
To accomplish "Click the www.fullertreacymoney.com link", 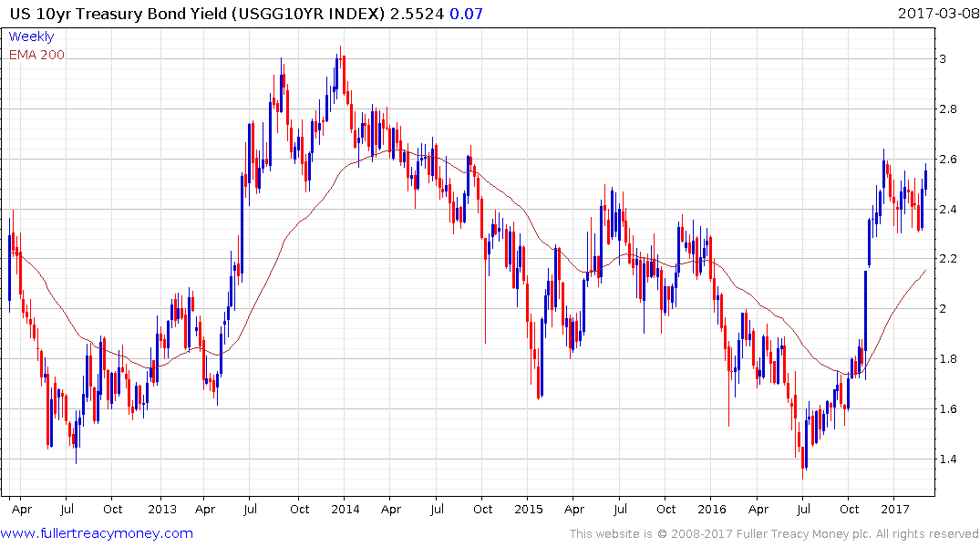I will pos(97,533).
